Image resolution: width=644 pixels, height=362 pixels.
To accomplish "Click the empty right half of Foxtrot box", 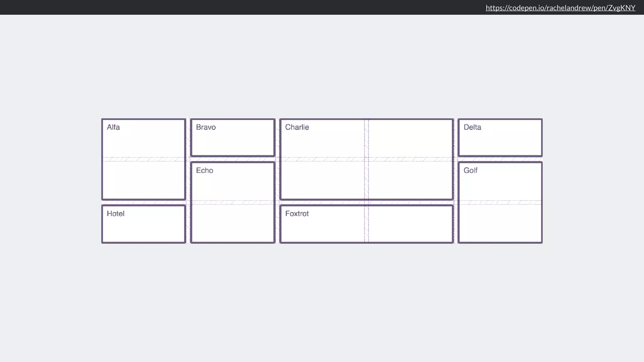I will click(410, 224).
